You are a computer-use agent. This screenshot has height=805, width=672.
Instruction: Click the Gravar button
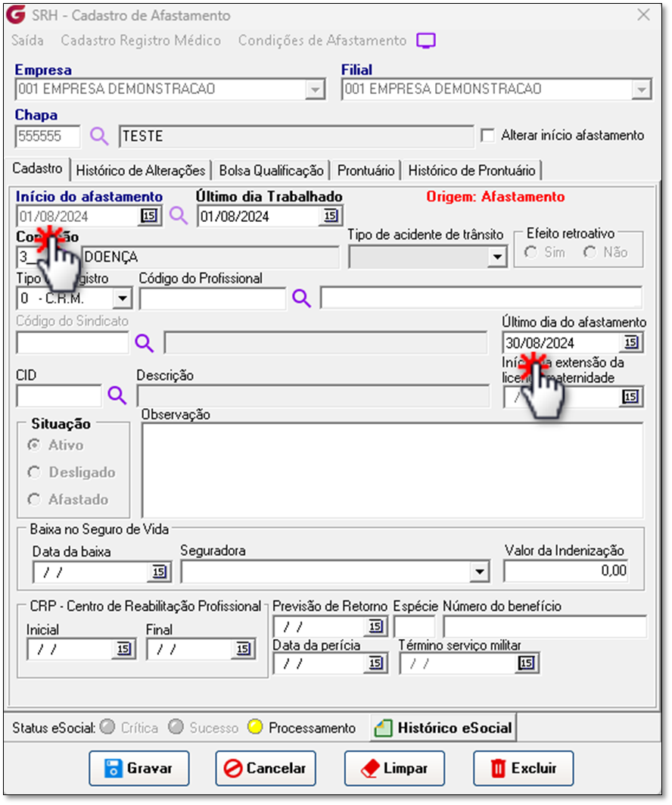click(x=139, y=768)
